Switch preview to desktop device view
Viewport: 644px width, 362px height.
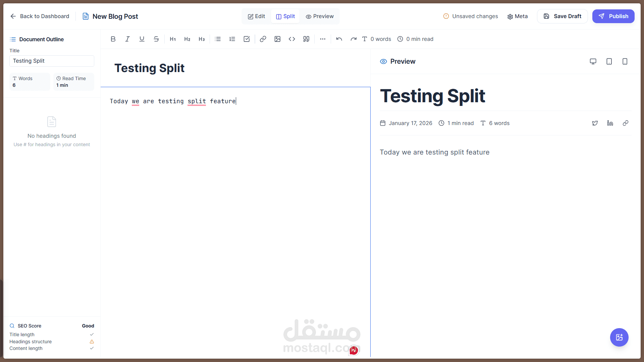pos(593,61)
